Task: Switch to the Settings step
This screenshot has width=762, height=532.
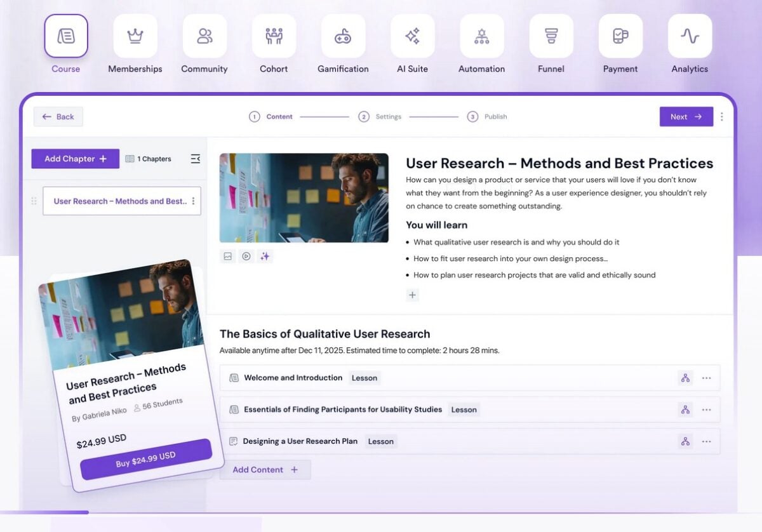Action: click(x=380, y=117)
